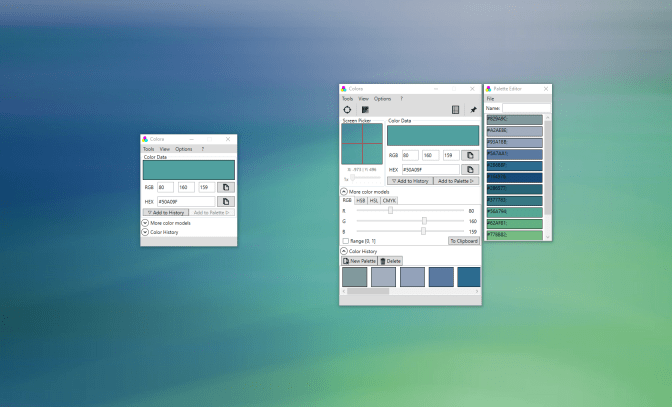Select the darkest navy blue palette entry
The width and height of the screenshot is (672, 407).
point(514,177)
